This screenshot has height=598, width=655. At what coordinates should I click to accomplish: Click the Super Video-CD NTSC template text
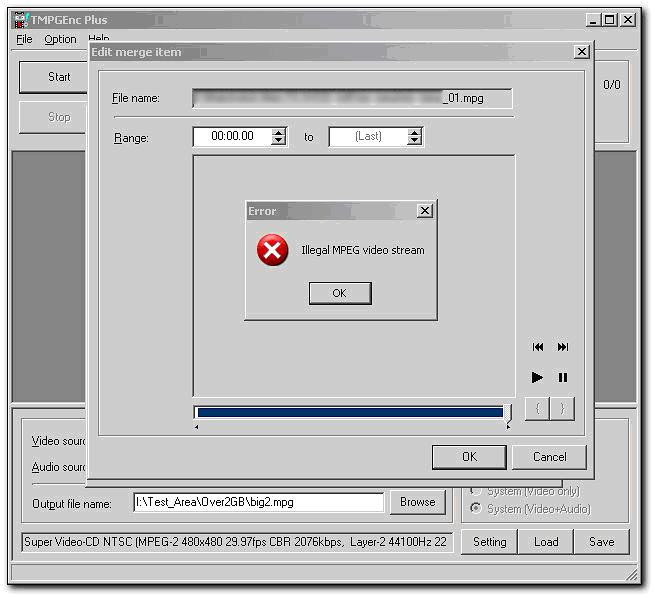tap(237, 542)
